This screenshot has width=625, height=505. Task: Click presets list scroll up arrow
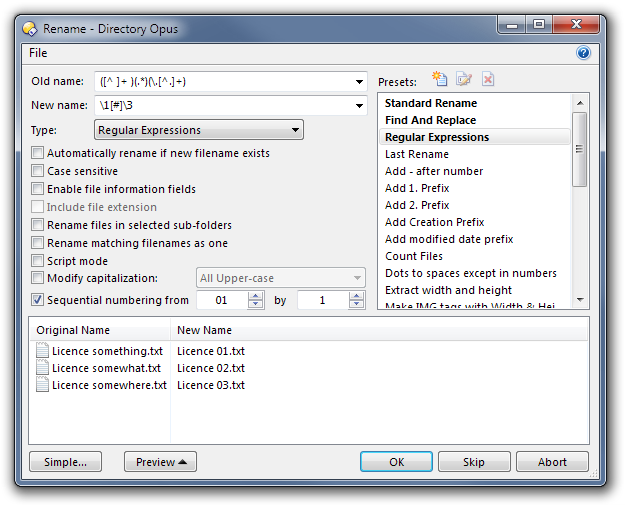click(580, 103)
